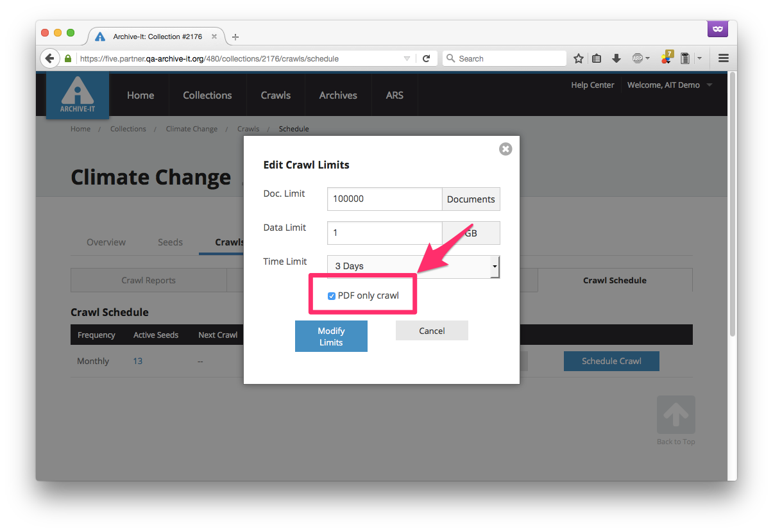This screenshot has height=532, width=773.
Task: Go back using browser back arrow
Action: point(49,58)
